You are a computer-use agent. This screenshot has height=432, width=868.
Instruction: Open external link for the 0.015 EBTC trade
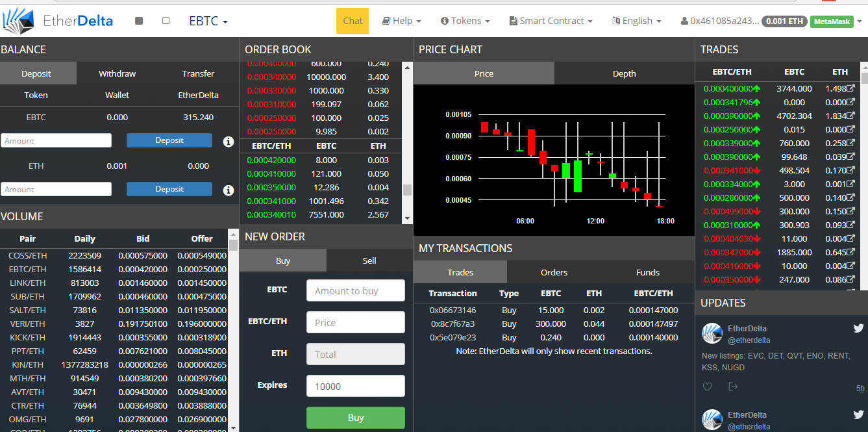point(850,129)
